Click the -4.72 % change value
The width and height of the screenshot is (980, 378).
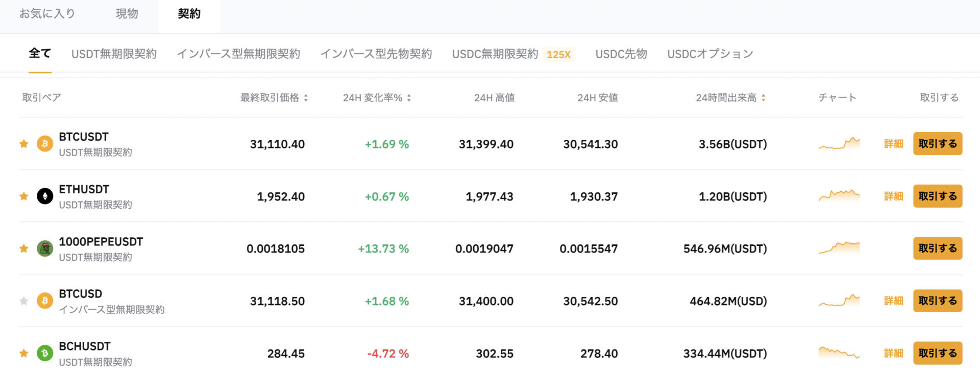click(388, 354)
